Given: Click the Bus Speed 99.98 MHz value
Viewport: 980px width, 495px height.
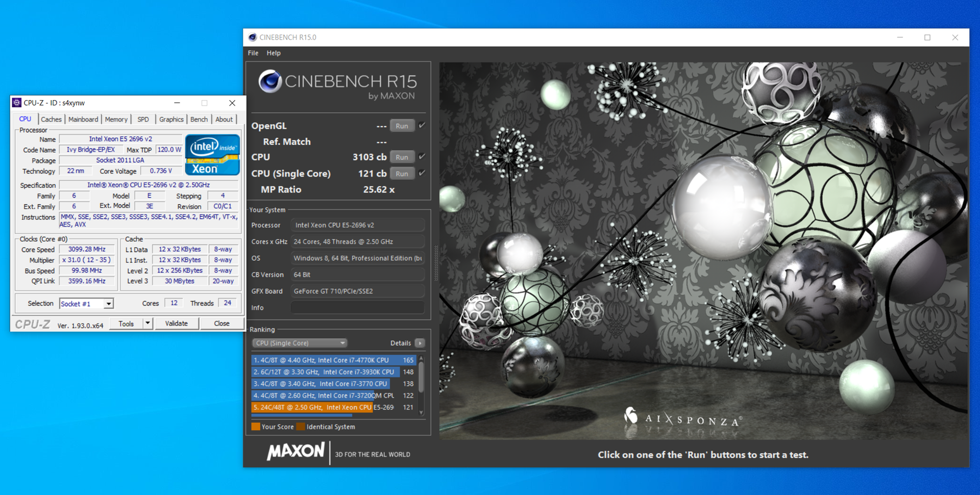Looking at the screenshot, I should point(87,271).
